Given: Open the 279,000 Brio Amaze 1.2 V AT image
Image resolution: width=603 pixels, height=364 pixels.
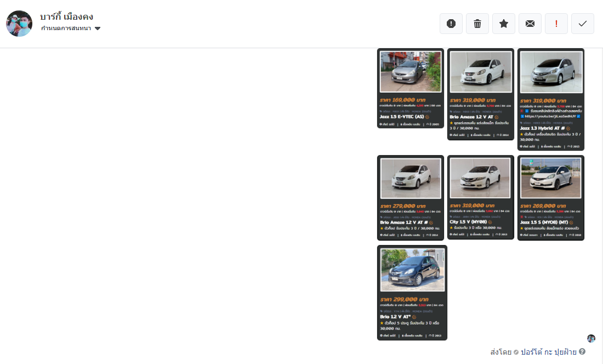Looking at the screenshot, I should 411,198.
